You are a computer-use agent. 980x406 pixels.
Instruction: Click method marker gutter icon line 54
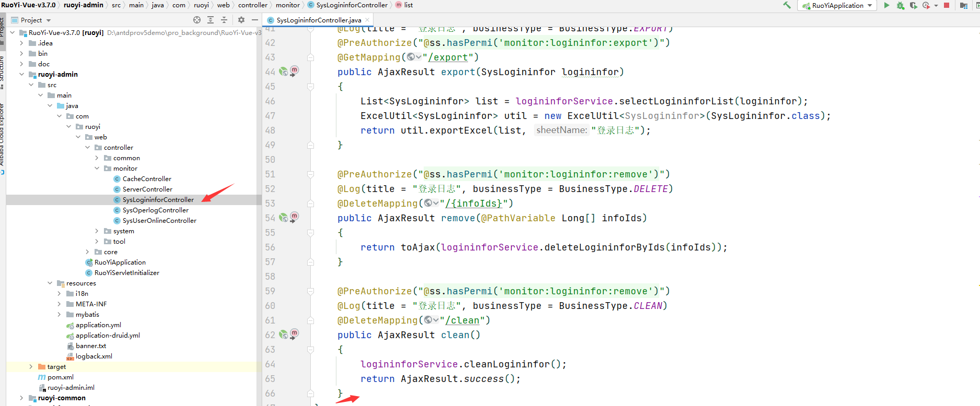click(295, 217)
